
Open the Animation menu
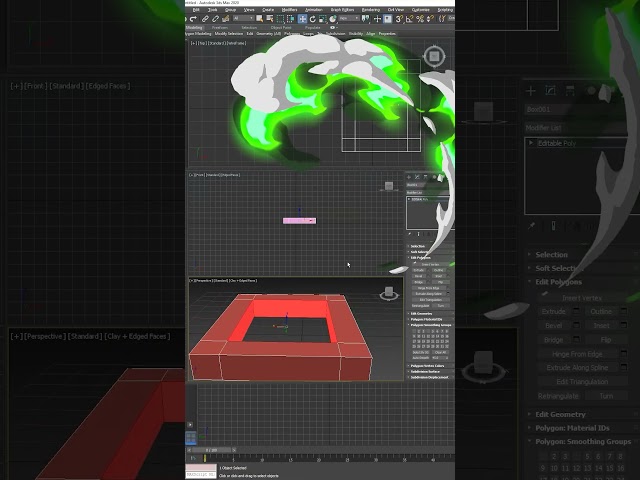pos(314,10)
